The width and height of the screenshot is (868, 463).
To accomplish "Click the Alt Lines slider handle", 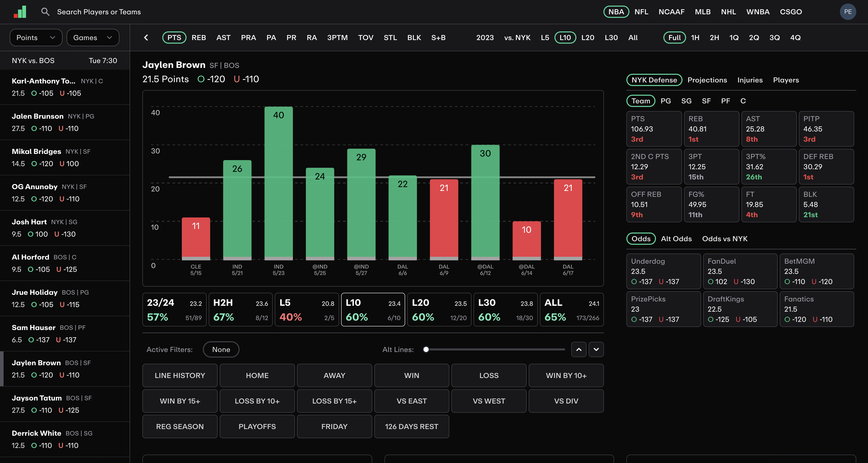I will (426, 349).
